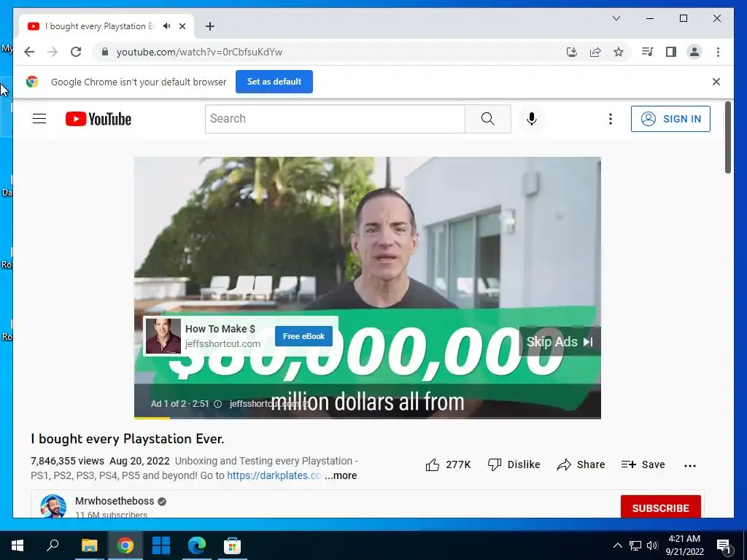
Task: Open Microsoft Edge from taskbar
Action: click(x=197, y=545)
